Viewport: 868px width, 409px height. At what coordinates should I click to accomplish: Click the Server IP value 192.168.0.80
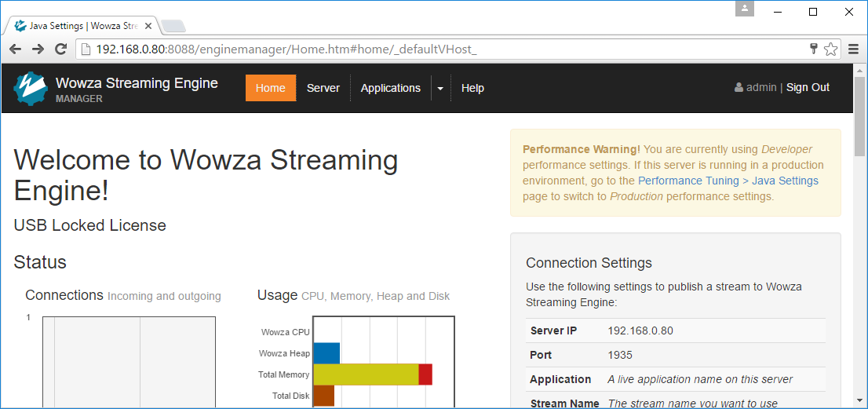(640, 331)
